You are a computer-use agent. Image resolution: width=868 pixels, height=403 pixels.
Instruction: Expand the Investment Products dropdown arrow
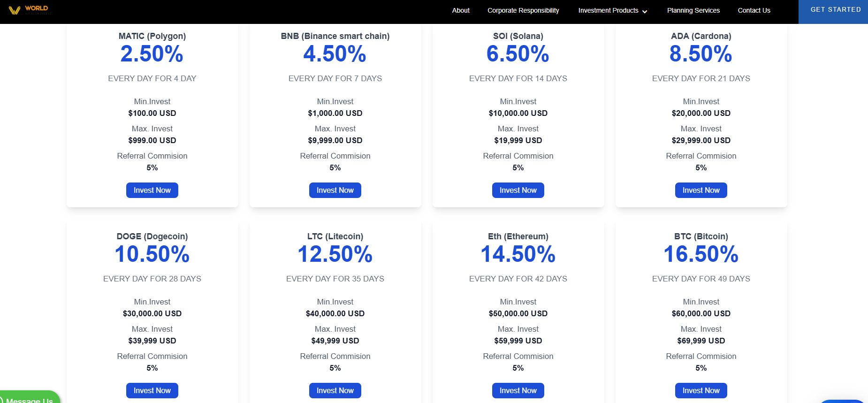645,11
